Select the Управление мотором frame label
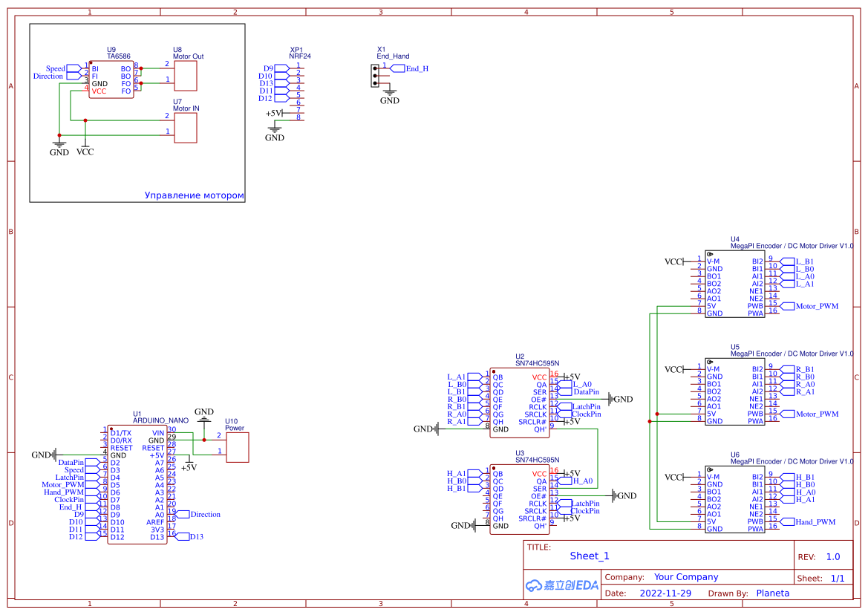Image resolution: width=868 pixels, height=615 pixels. tap(195, 195)
